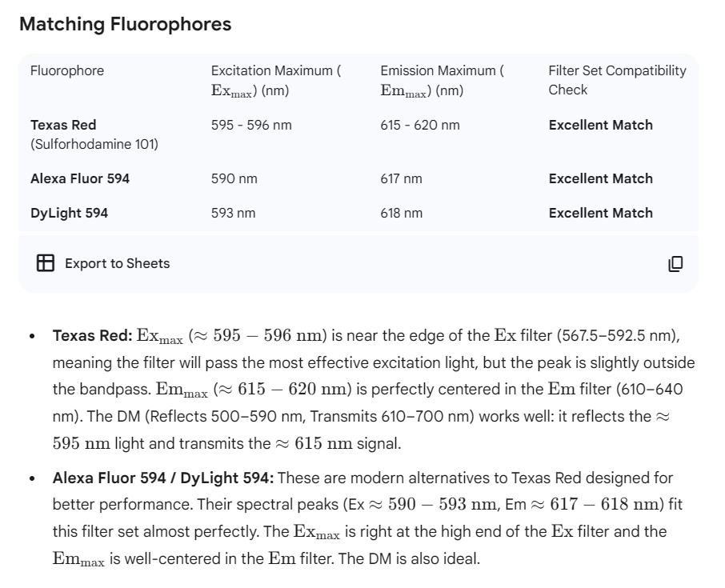Viewport: 725px width, 588px height.
Task: Click the DyLight 594 table cell
Action: coord(69,213)
